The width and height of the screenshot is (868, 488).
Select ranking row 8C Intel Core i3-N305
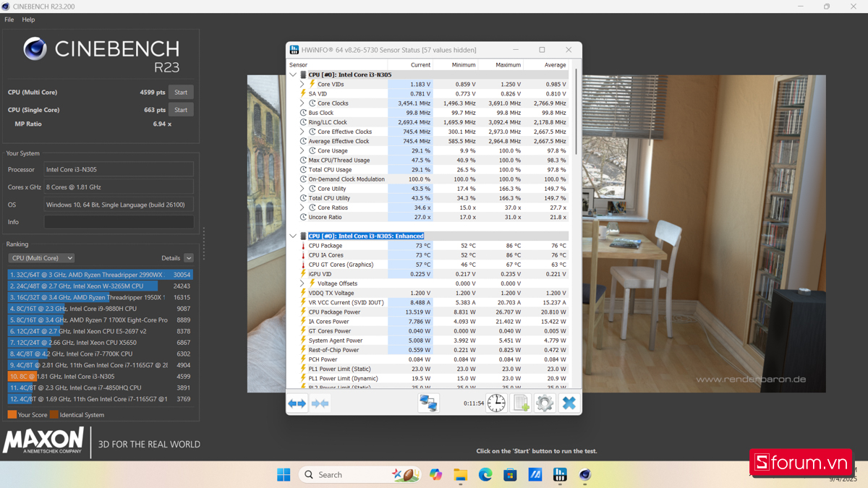pos(101,377)
